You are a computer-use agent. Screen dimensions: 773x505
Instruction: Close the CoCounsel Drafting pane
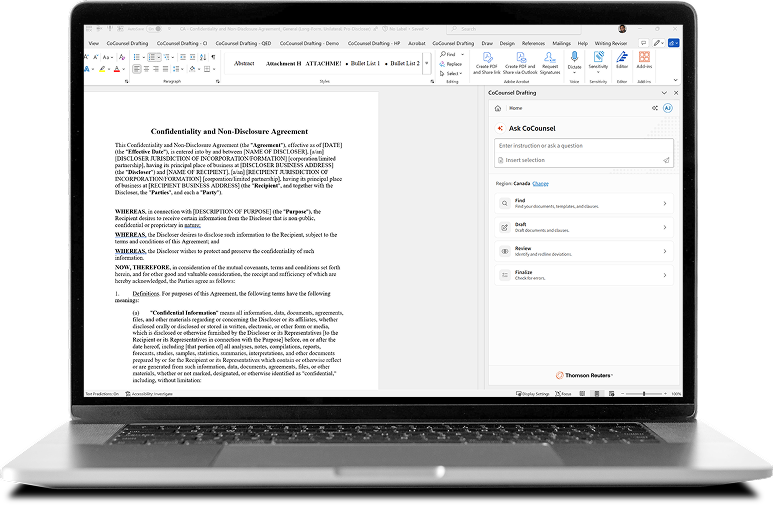pyautogui.click(x=676, y=93)
